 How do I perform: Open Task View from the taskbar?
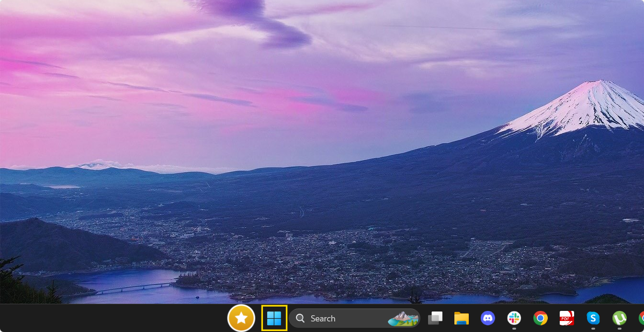[x=435, y=318]
